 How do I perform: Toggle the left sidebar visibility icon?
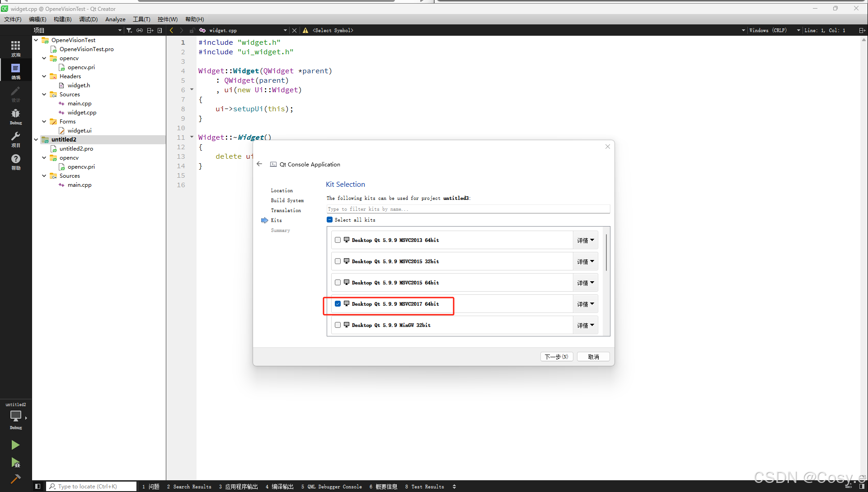pyautogui.click(x=38, y=487)
